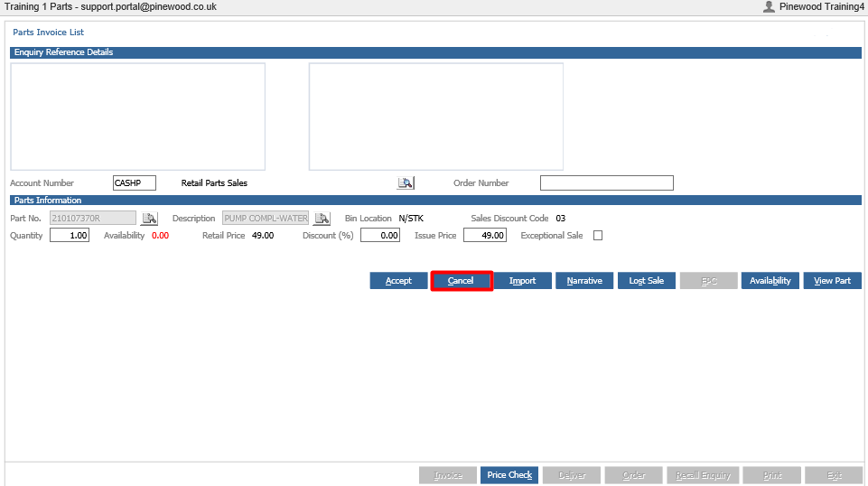
Task: Click the Accept button
Action: 398,281
